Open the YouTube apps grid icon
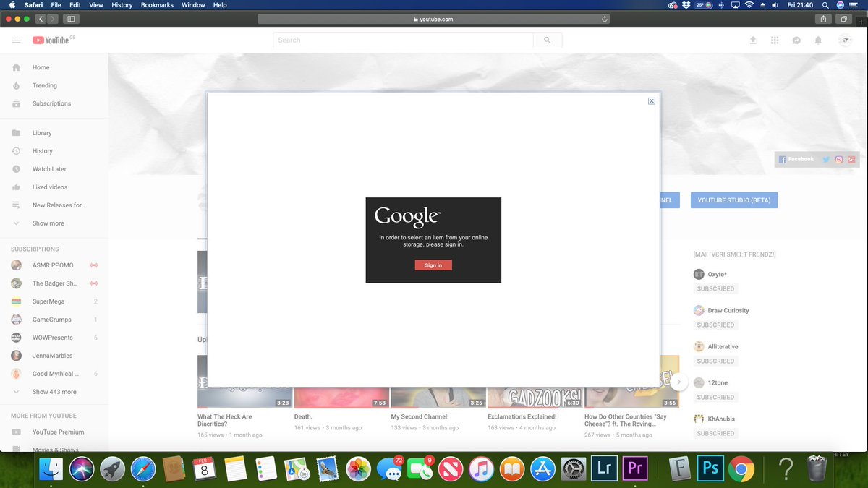 pos(775,40)
